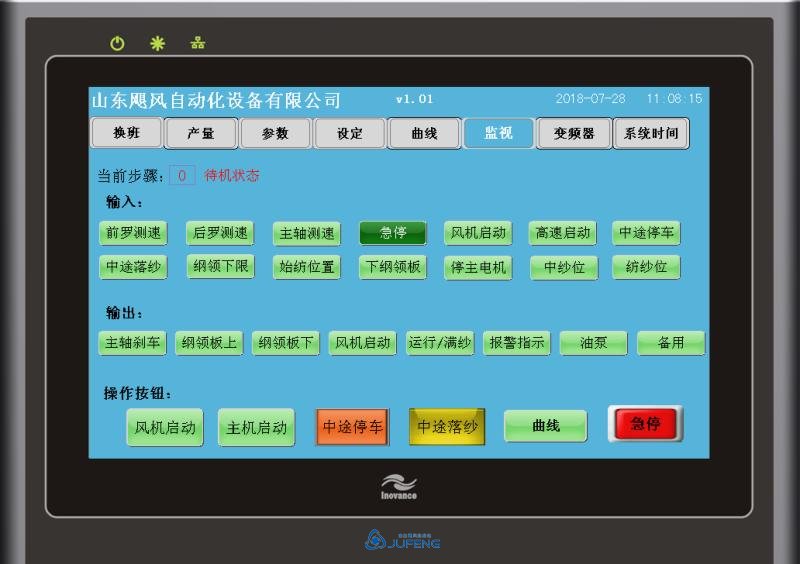Switch to the 换班 tab
This screenshot has height=564, width=800.
click(x=126, y=133)
